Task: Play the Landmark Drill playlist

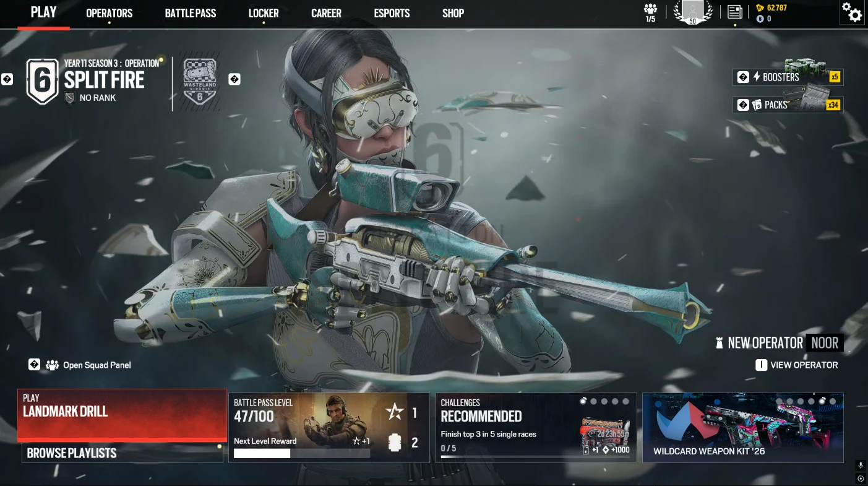Action: [x=122, y=415]
